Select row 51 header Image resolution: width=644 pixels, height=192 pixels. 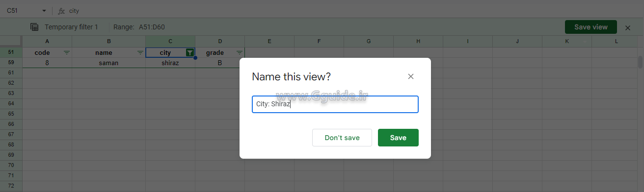click(11, 52)
